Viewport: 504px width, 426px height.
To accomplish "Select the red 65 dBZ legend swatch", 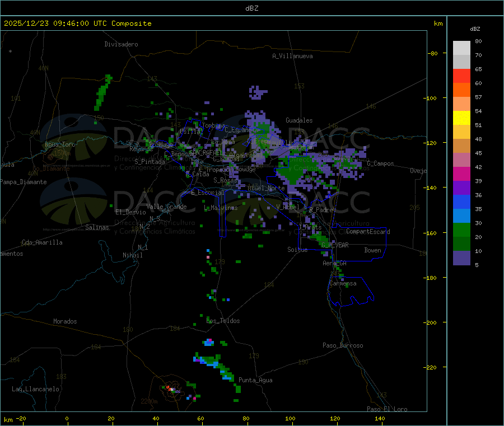I will coord(461,76).
